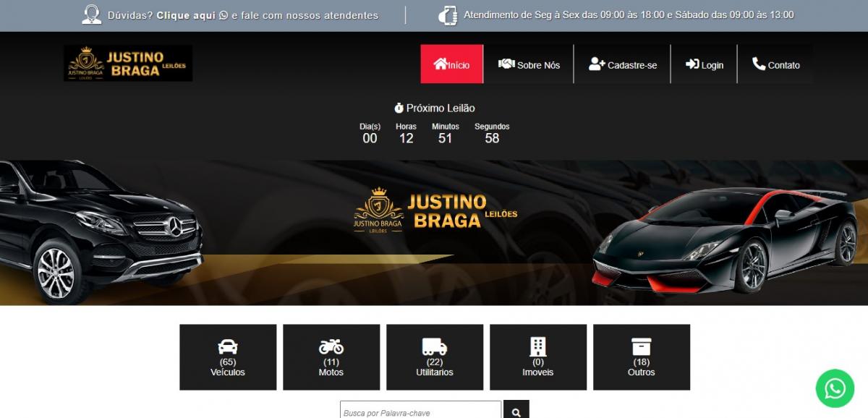Click the 'Próximo Leilão' countdown heading
The image size is (868, 418).
pos(441,108)
